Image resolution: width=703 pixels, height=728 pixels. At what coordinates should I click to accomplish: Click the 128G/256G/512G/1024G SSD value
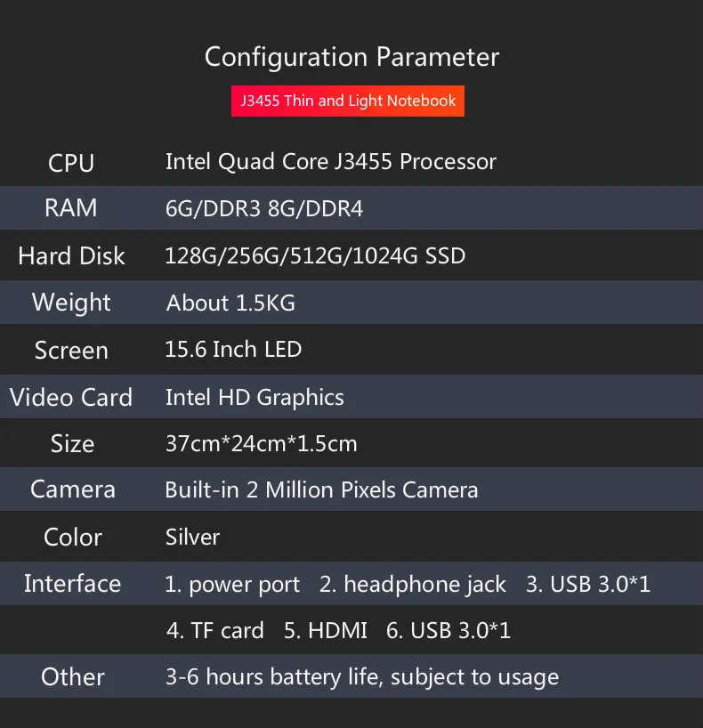tap(315, 255)
